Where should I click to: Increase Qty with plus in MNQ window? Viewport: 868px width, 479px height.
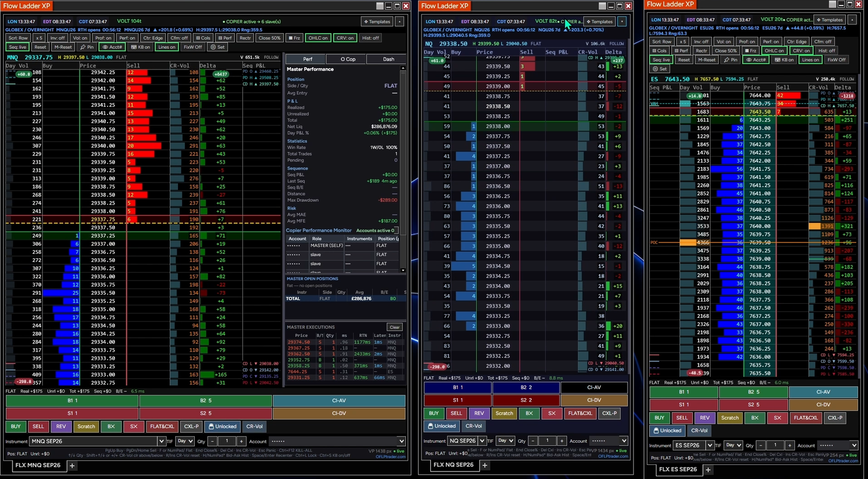(241, 441)
